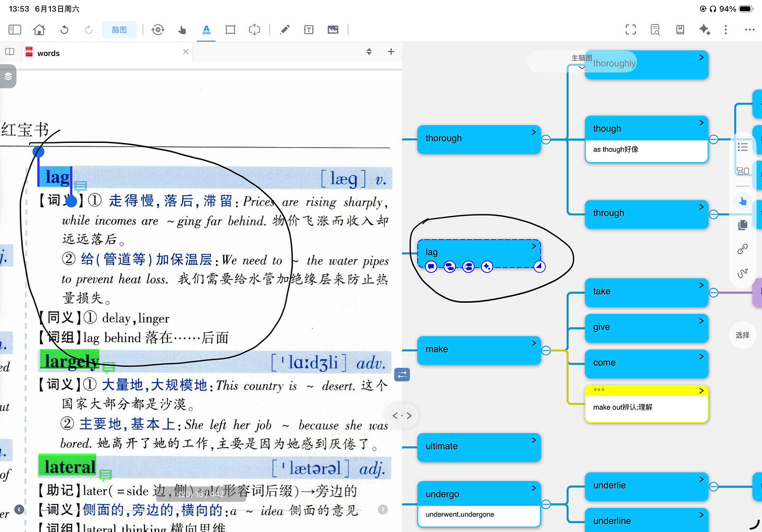Click the 选择 button
The image size is (762, 532).
click(x=742, y=335)
